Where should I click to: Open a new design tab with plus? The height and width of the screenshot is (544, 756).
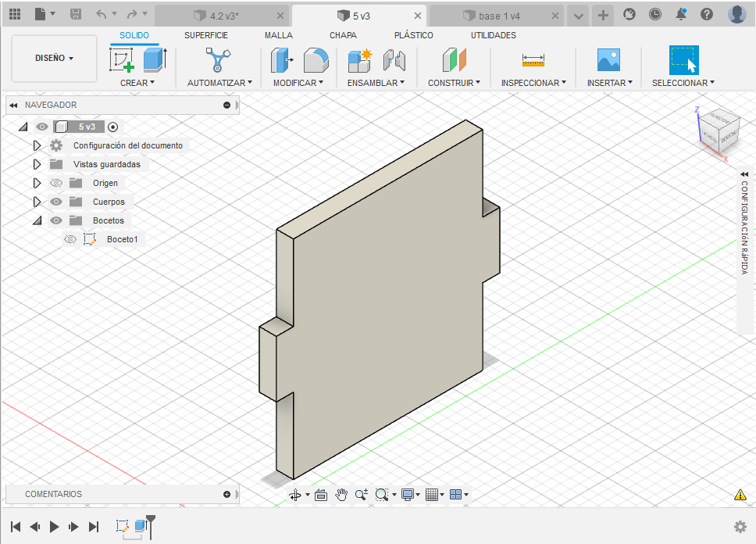pyautogui.click(x=603, y=16)
